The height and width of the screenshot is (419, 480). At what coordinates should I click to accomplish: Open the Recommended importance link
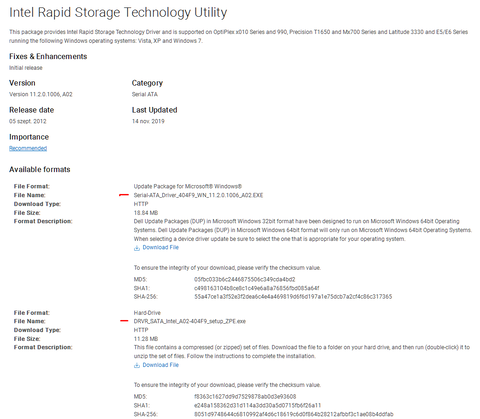tap(28, 148)
